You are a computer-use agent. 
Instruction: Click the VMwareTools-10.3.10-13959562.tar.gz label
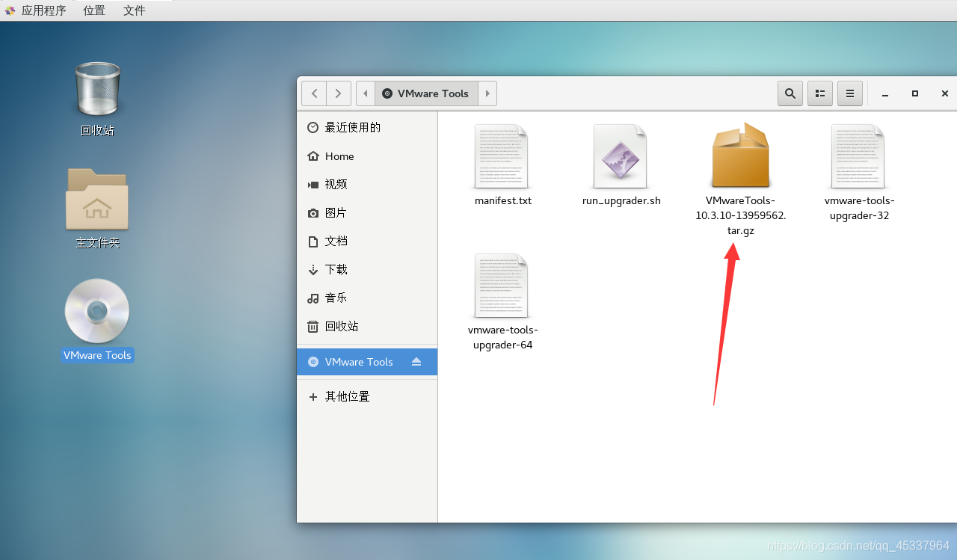(x=740, y=216)
